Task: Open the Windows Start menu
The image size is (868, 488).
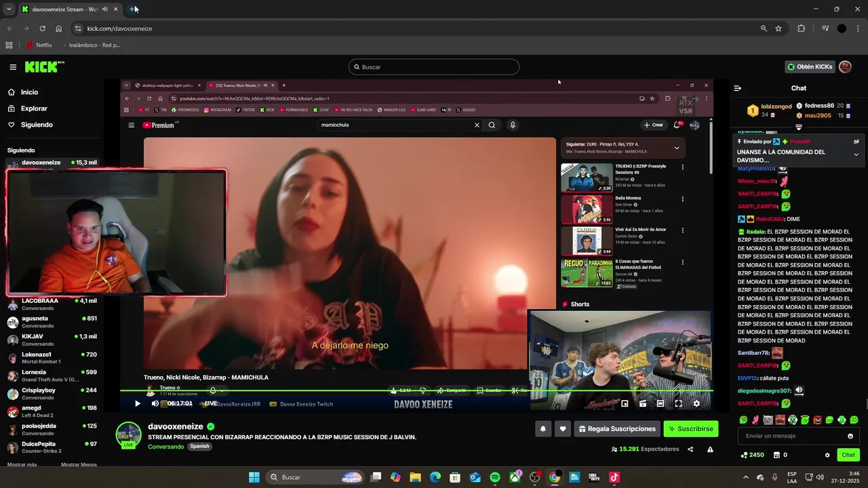Action: tap(254, 477)
